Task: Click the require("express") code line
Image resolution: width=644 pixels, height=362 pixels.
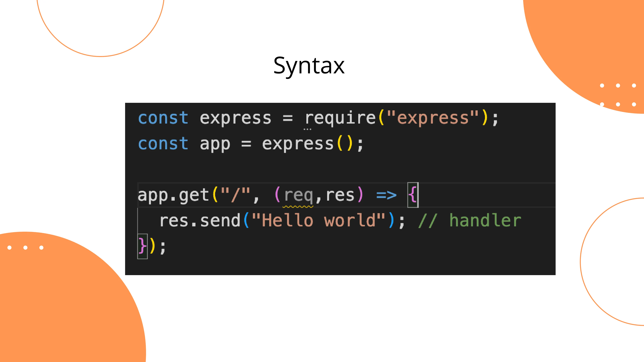Action: tap(318, 118)
